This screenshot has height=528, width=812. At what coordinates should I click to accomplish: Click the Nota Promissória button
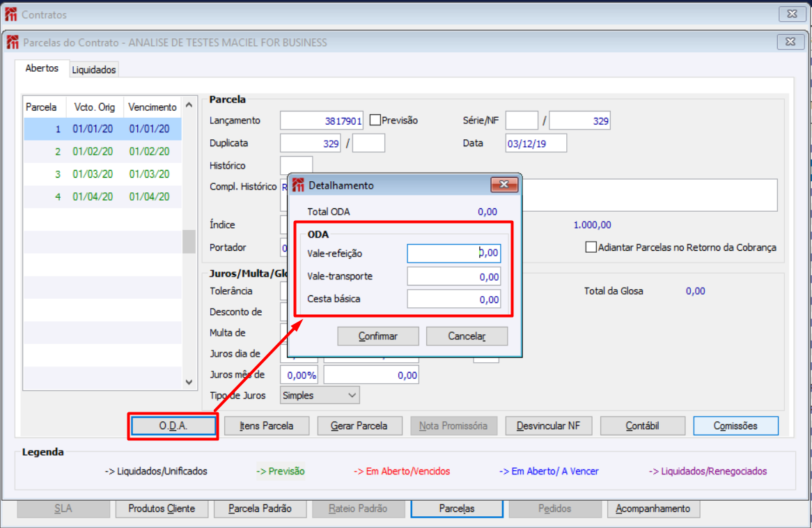453,426
